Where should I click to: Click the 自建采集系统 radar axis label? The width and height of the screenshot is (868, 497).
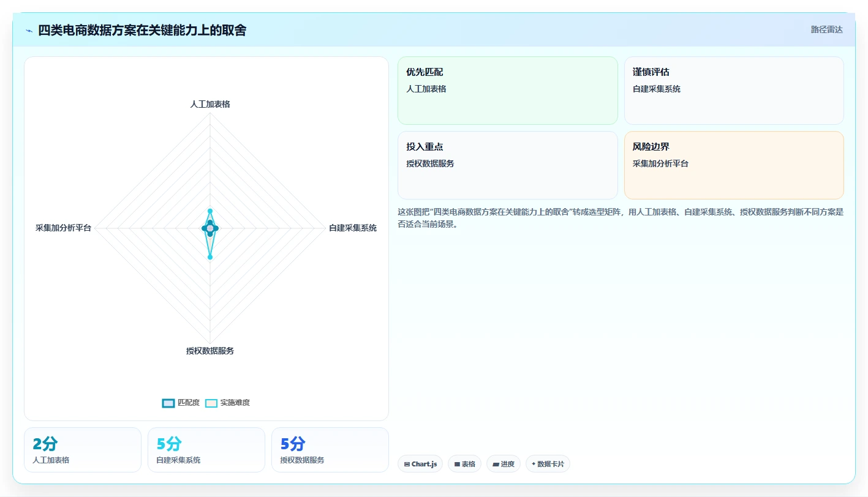[353, 228]
